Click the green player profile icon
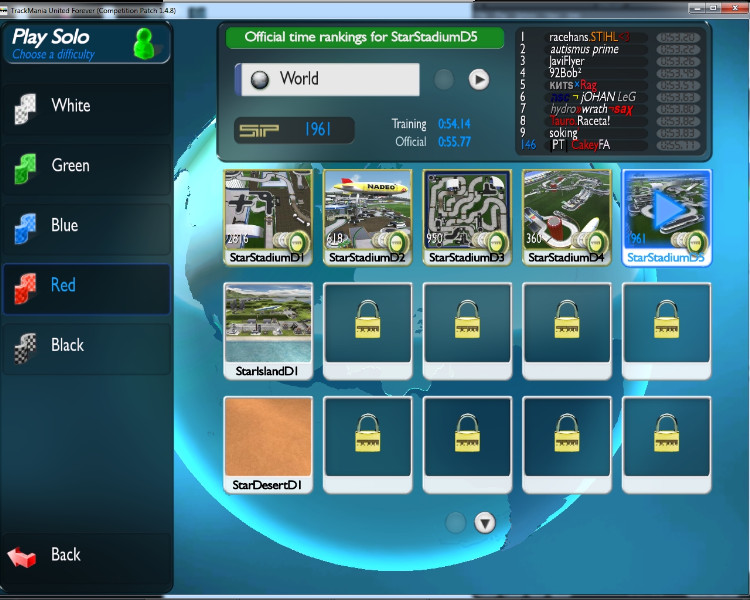 [145, 44]
